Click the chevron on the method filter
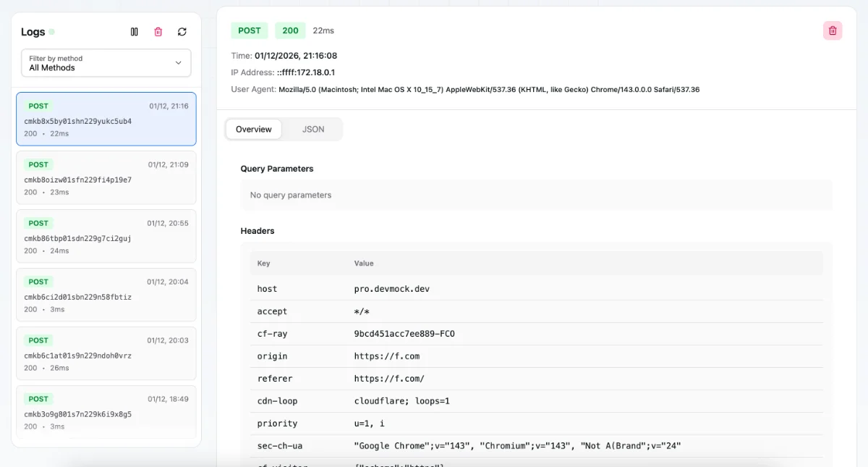Image resolution: width=868 pixels, height=467 pixels. [178, 63]
